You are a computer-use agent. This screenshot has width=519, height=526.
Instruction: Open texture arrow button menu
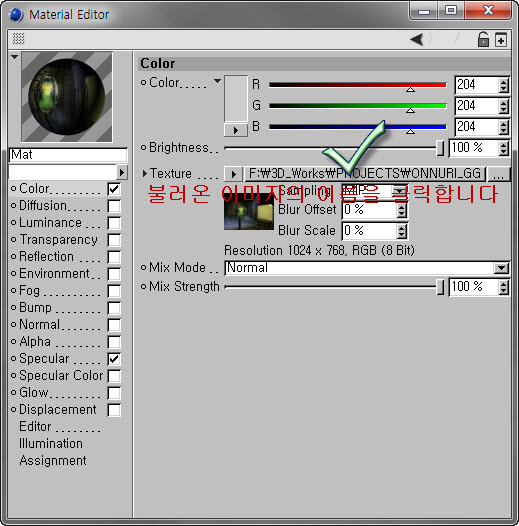pos(233,174)
